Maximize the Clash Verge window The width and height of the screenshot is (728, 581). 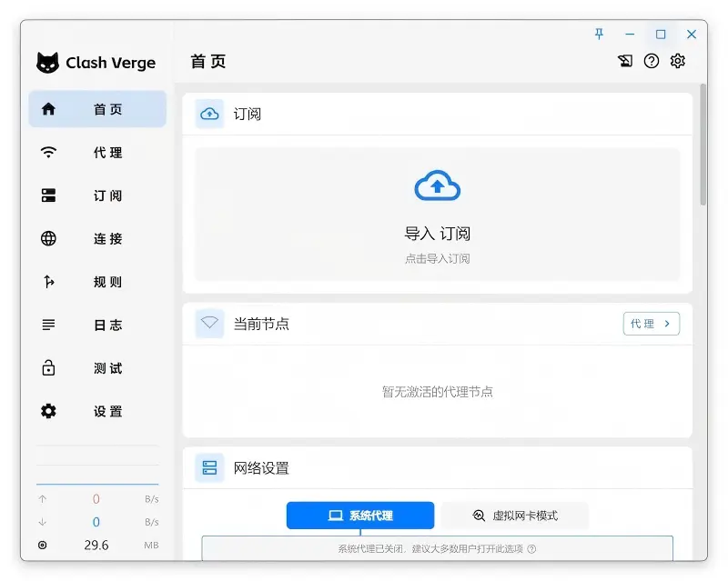pyautogui.click(x=661, y=34)
